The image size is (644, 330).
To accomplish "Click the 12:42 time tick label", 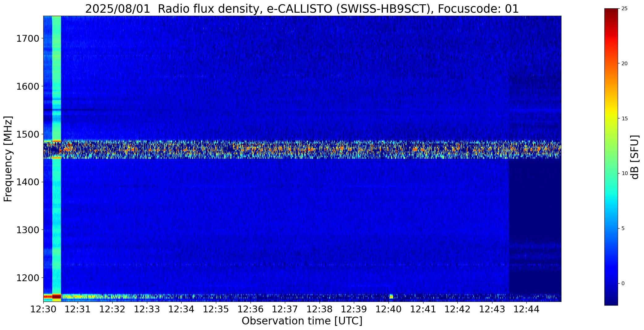I will click(458, 309).
